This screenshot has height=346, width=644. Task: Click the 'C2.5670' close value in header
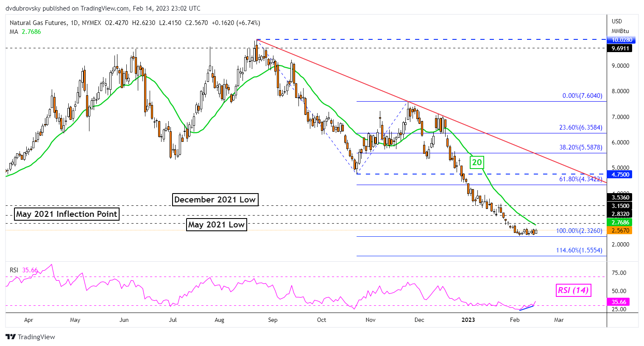coord(197,23)
